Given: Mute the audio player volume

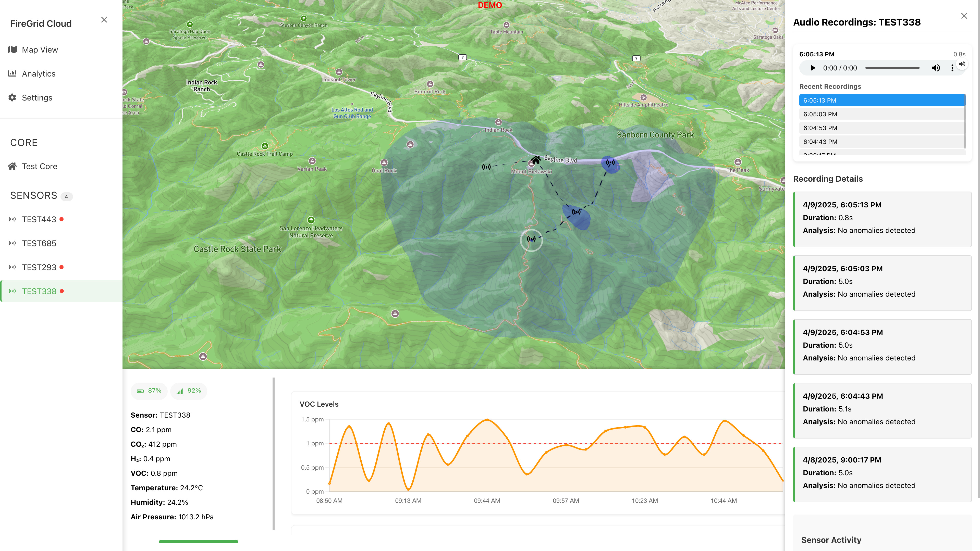Looking at the screenshot, I should (x=936, y=68).
